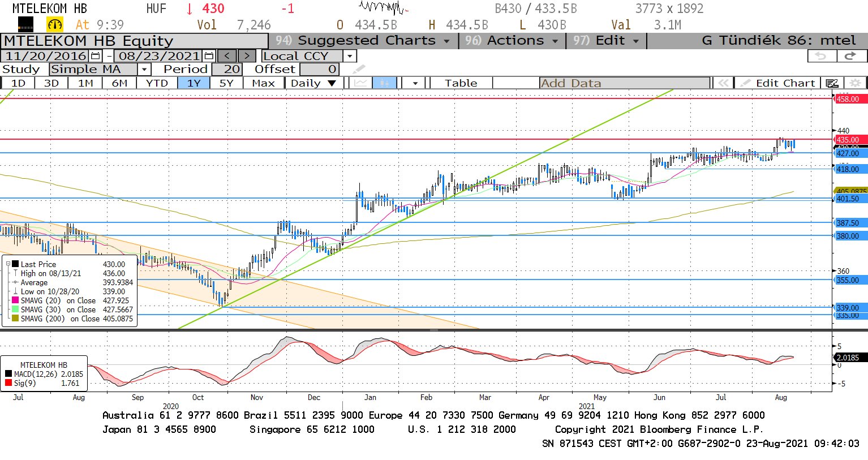Click the 458.00 red price level label
The height and width of the screenshot is (460, 868).
point(850,99)
